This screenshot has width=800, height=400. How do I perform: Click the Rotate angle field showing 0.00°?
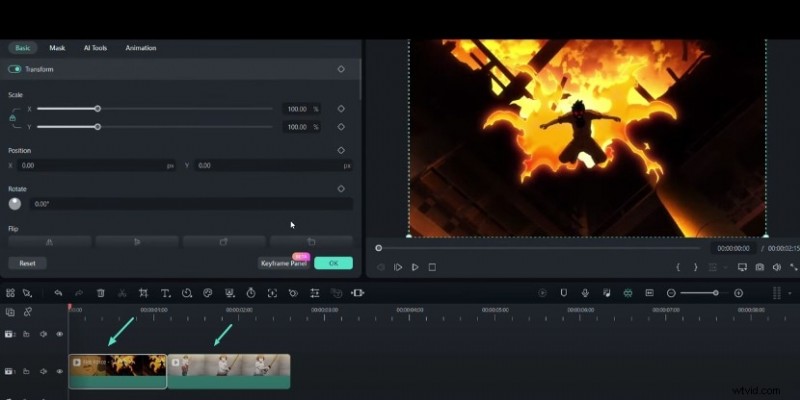pos(191,204)
